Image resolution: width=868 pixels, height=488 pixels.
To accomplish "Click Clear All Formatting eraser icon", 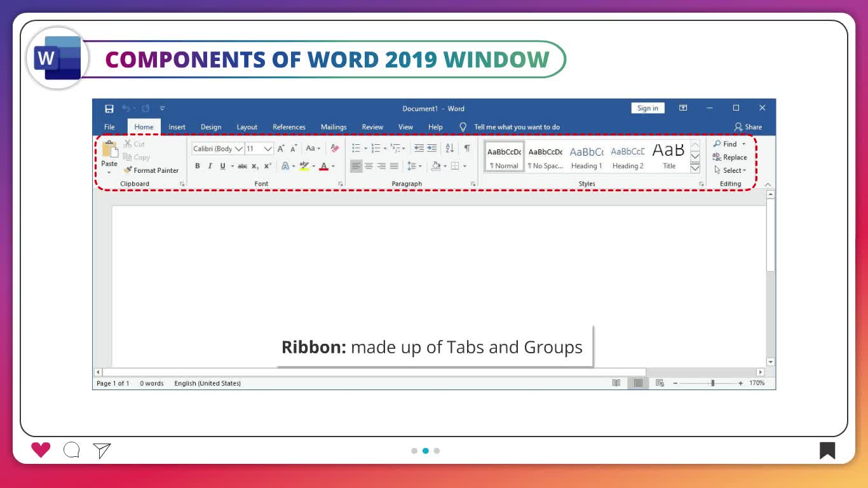I will coord(335,149).
